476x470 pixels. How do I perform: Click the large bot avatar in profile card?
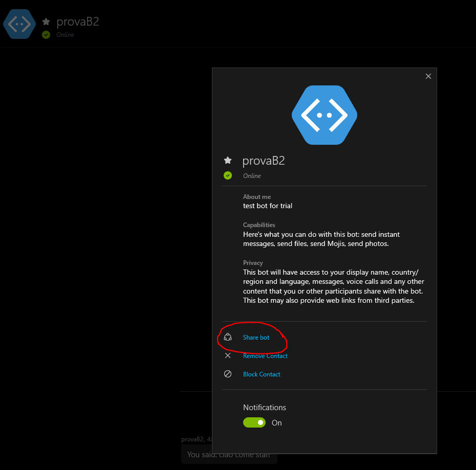(x=324, y=115)
